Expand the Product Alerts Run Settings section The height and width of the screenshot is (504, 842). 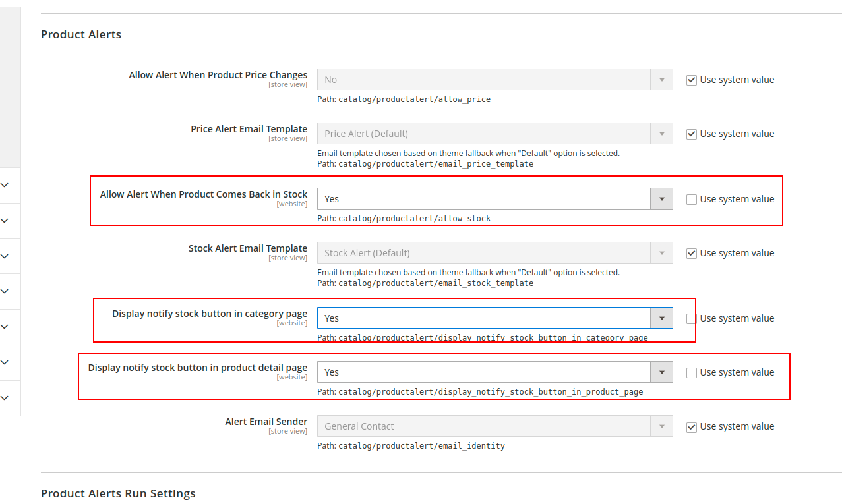click(x=118, y=493)
